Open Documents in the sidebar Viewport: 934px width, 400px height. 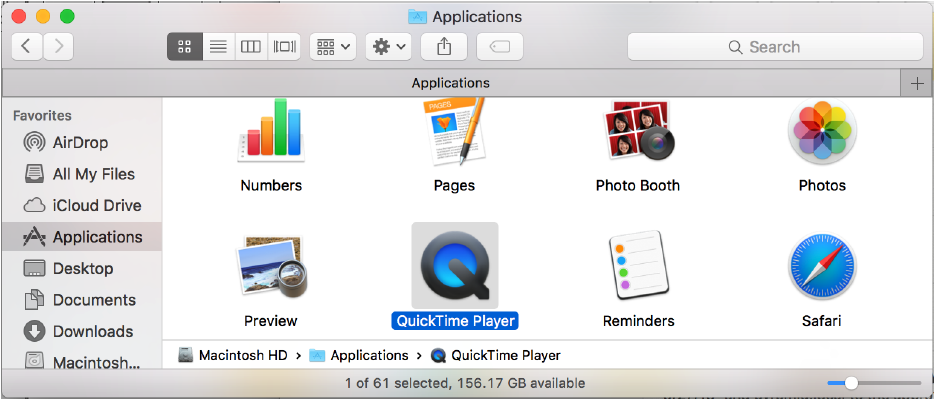click(x=81, y=300)
